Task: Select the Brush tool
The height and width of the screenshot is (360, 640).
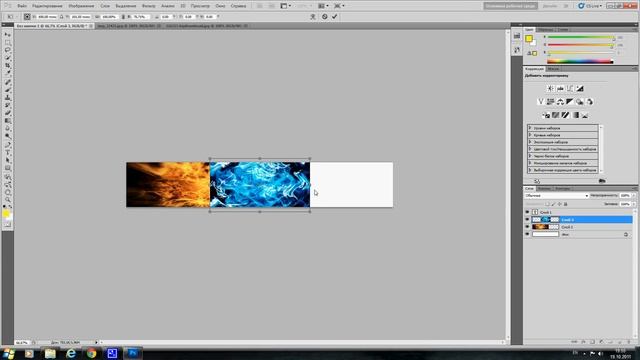Action: [7, 89]
